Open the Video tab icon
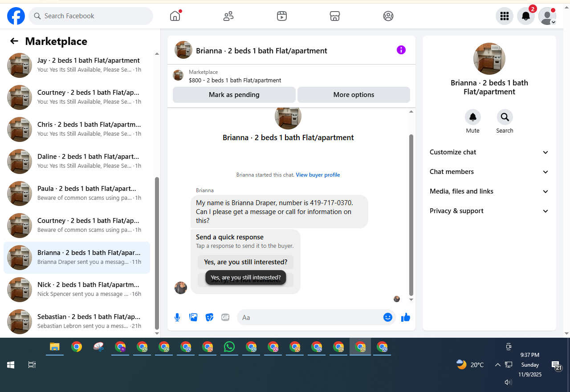This screenshot has height=392, width=570. [x=281, y=16]
